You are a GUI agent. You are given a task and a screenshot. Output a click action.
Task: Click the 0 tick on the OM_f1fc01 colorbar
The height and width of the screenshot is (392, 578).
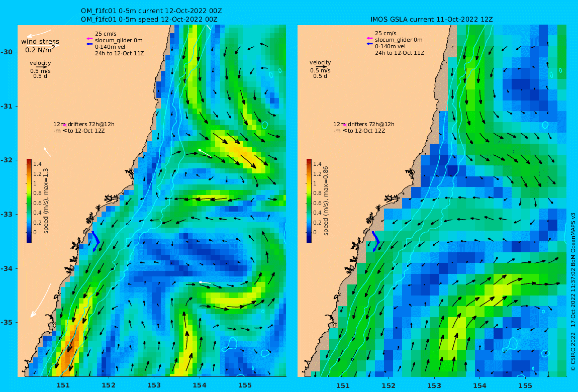[x=35, y=232]
